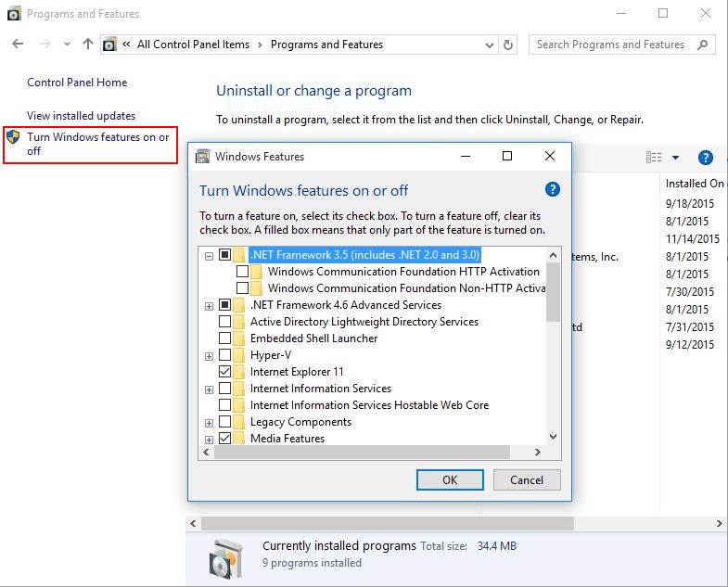Expand Internet Information Services node
Viewport: 728px width, 587px height.
pyautogui.click(x=209, y=389)
